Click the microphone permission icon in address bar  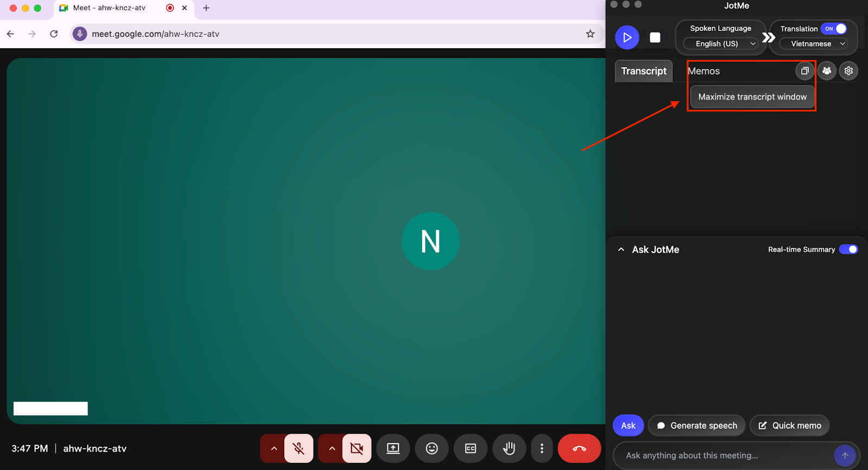point(80,34)
